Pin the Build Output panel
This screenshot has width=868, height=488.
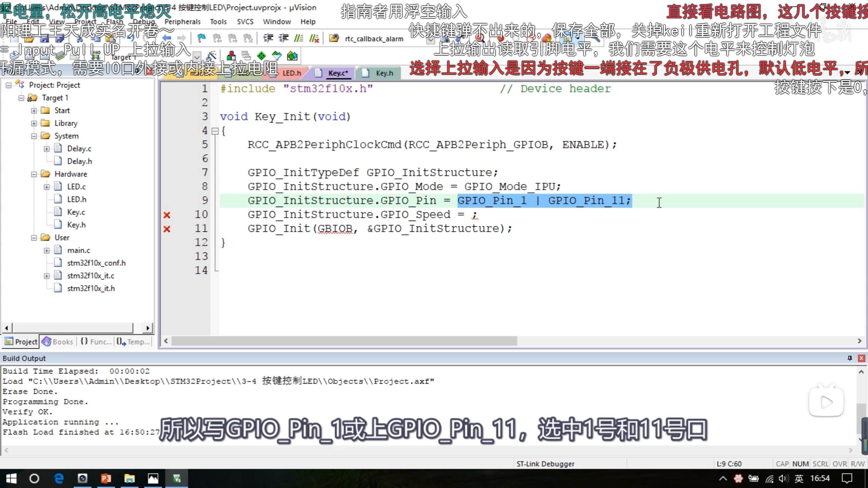[850, 358]
